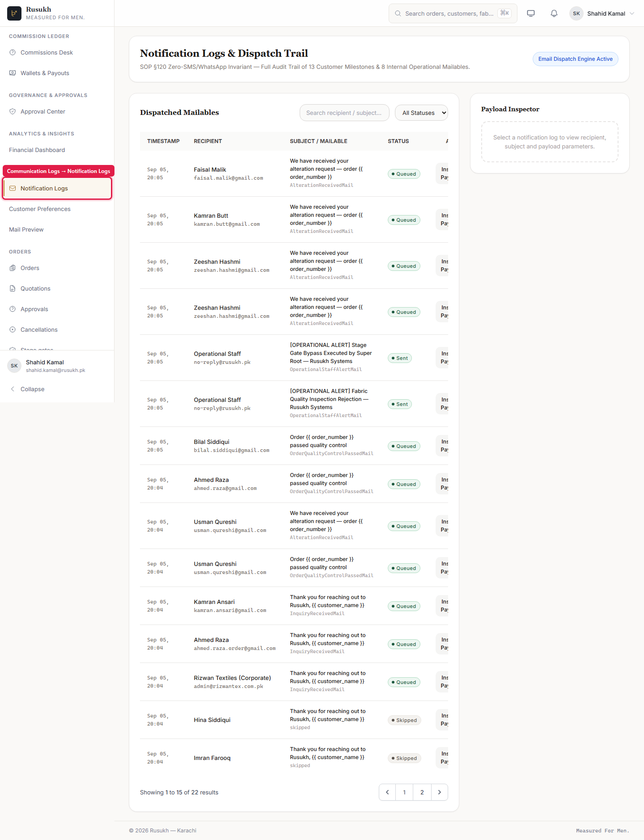Screen dimensions: 644x840
Task: Open Orders from the sidebar
Action: coord(30,268)
